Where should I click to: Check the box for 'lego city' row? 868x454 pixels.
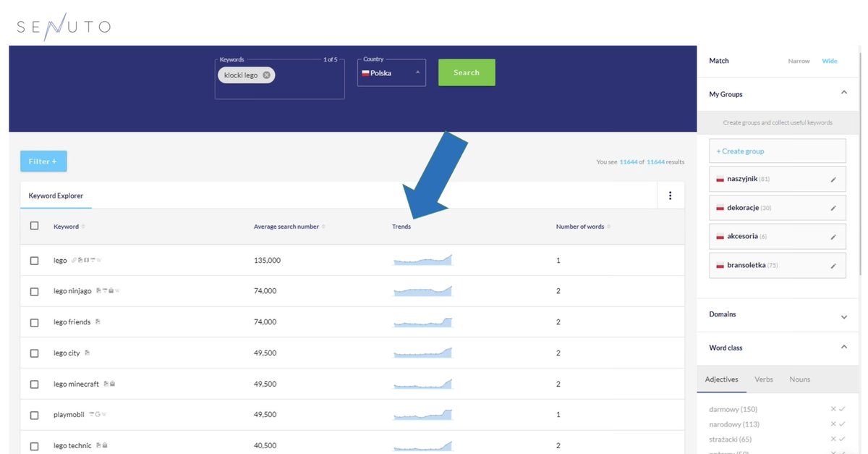pyautogui.click(x=34, y=353)
